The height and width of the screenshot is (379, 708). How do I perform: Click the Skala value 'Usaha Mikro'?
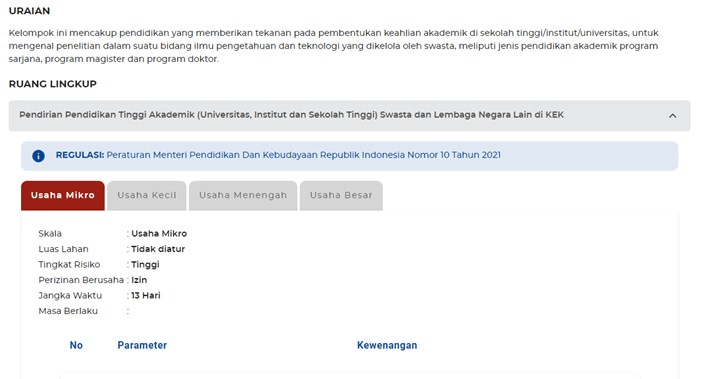click(159, 234)
